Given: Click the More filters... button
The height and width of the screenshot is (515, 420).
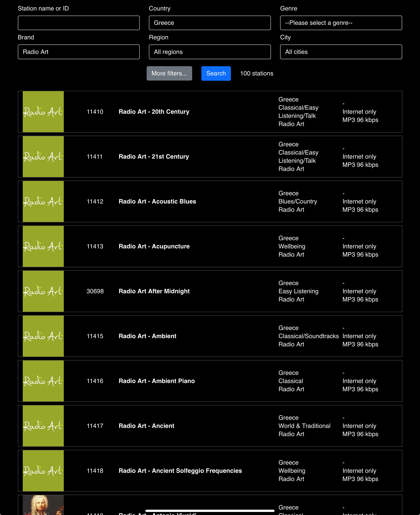Looking at the screenshot, I should pyautogui.click(x=169, y=73).
